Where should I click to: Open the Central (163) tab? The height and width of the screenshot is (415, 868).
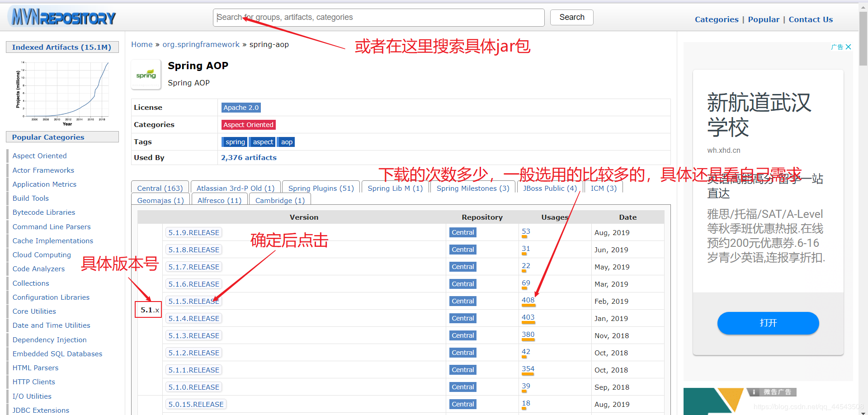160,188
